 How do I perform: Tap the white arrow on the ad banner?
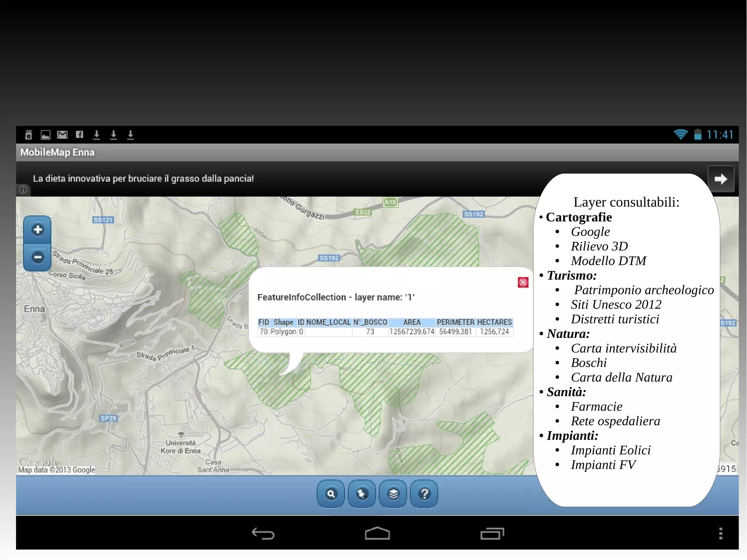[720, 179]
